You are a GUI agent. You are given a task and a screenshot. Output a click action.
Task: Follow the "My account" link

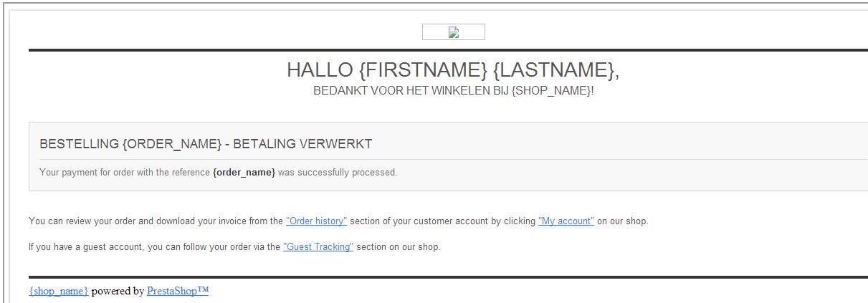[566, 221]
